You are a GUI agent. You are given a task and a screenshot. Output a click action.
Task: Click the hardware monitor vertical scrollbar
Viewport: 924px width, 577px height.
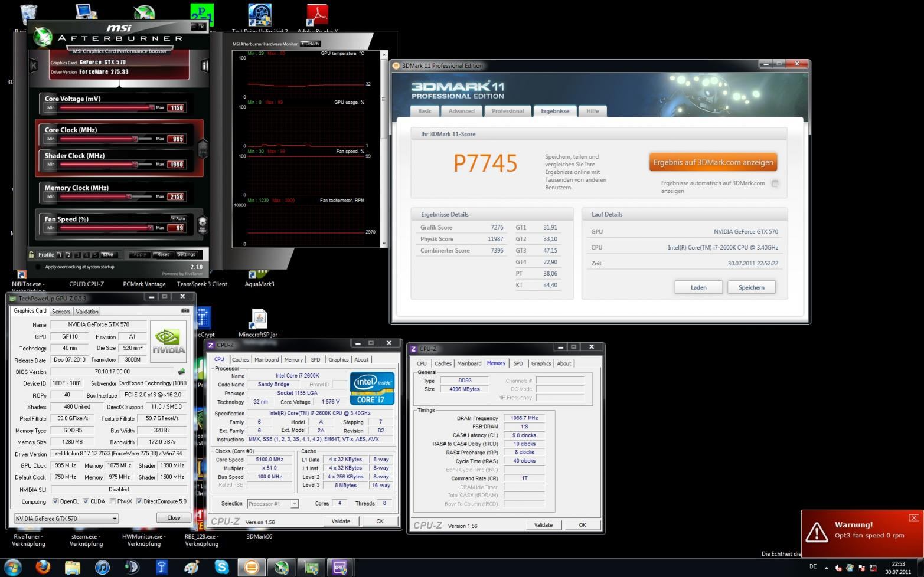(x=384, y=149)
